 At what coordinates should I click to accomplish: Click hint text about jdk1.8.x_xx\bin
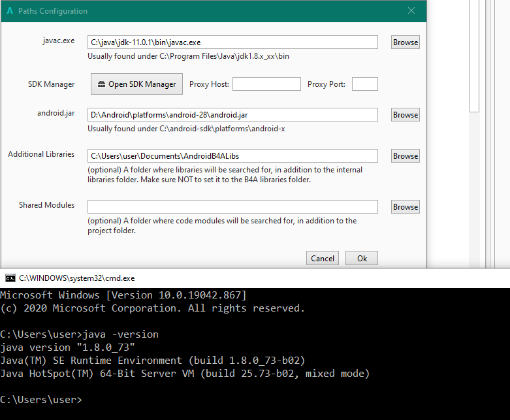[188, 56]
